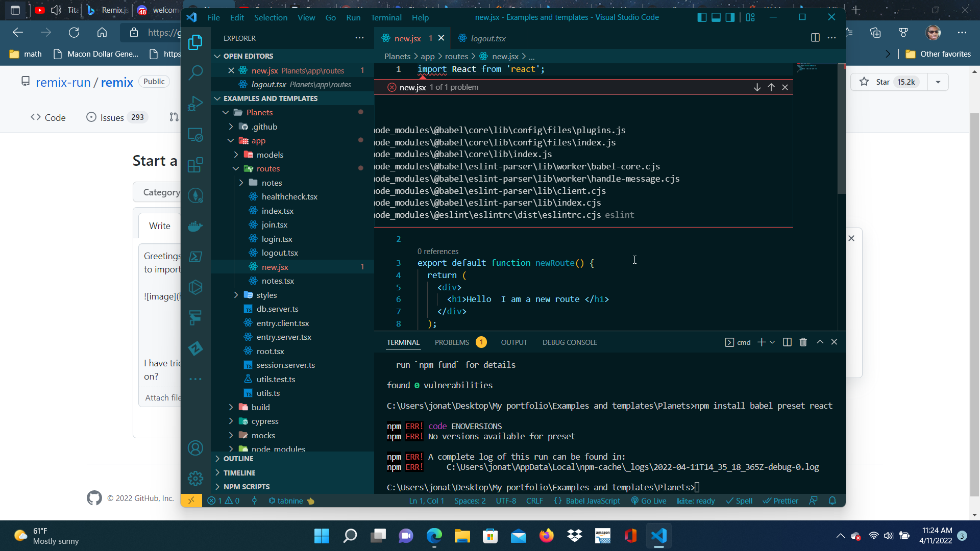This screenshot has width=980, height=551.
Task: Toggle Prettier in status bar
Action: click(780, 500)
